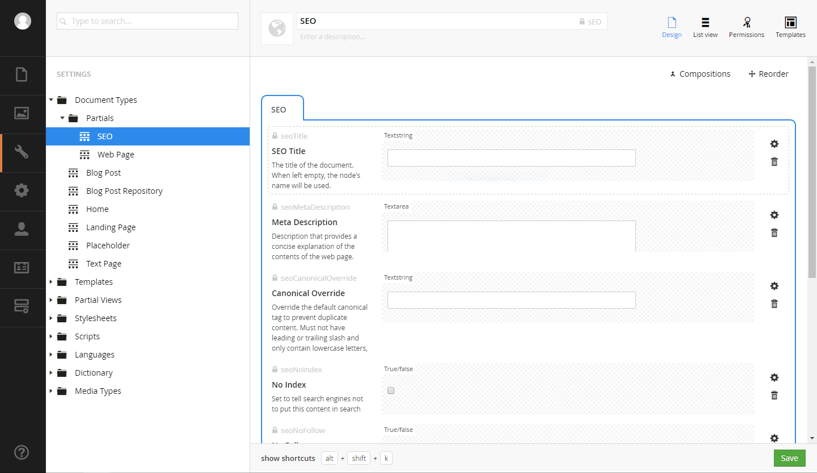Switch to List view tab

click(705, 27)
